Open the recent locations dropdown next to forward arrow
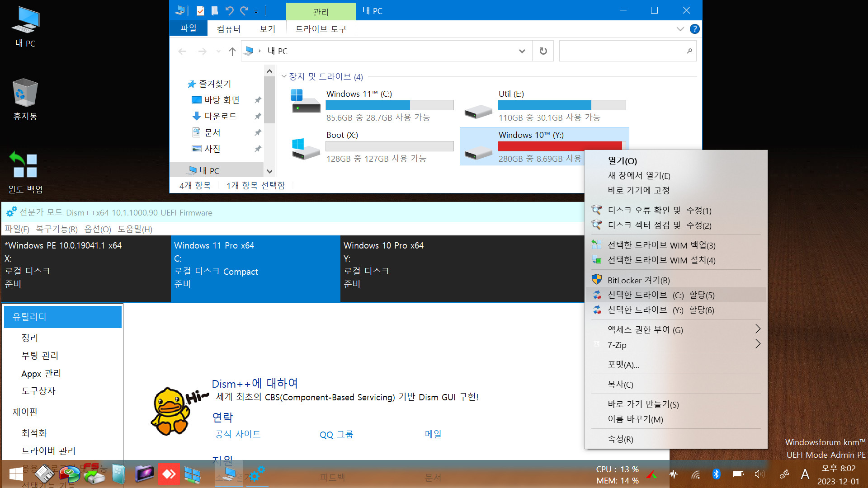The image size is (868, 488). (x=218, y=51)
